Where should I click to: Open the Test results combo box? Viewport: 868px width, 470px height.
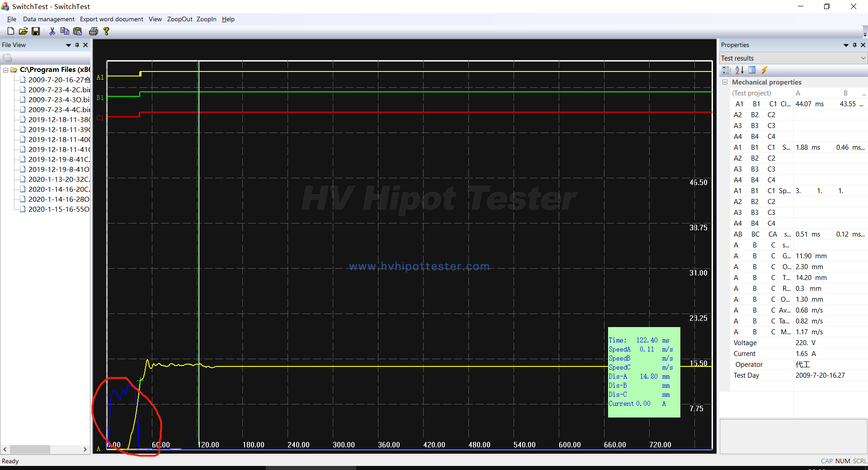793,58
